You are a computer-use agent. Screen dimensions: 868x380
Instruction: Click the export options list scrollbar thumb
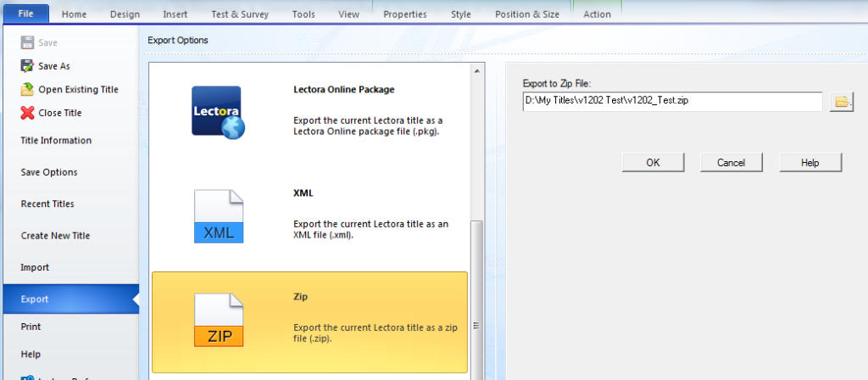(476, 299)
